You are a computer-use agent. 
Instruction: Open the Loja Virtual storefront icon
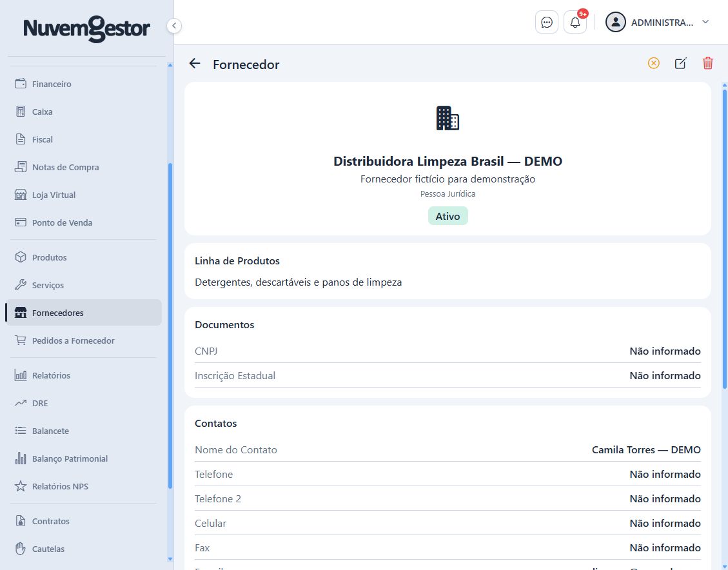click(21, 195)
